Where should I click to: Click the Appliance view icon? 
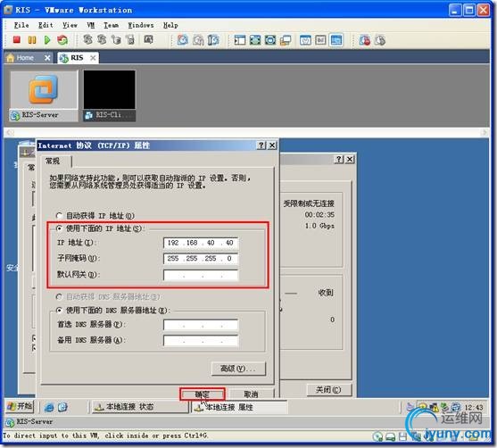click(x=320, y=40)
